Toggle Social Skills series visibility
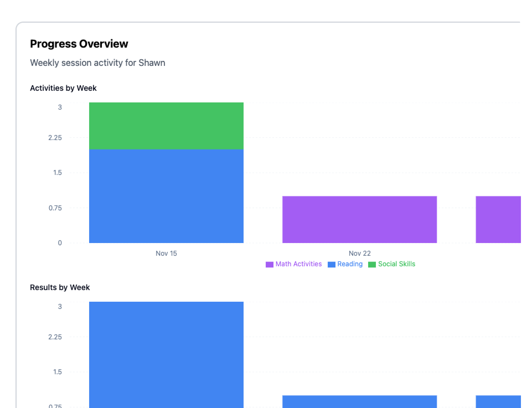This screenshot has width=532, height=408. click(x=397, y=264)
